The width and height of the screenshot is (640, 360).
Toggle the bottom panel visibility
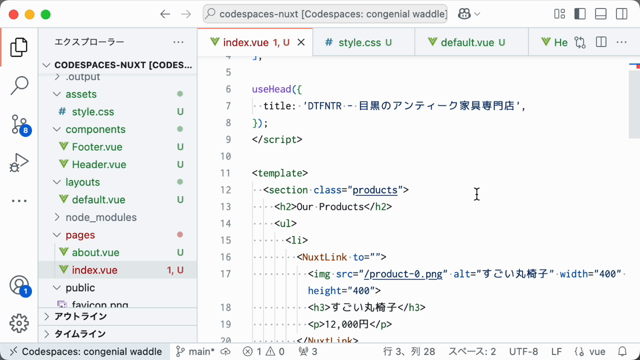[x=601, y=14]
